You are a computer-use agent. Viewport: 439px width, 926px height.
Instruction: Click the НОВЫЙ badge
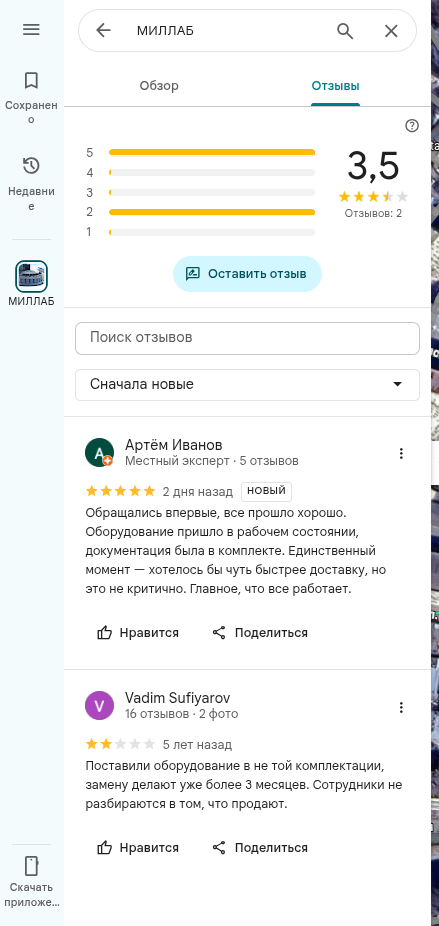pos(266,491)
